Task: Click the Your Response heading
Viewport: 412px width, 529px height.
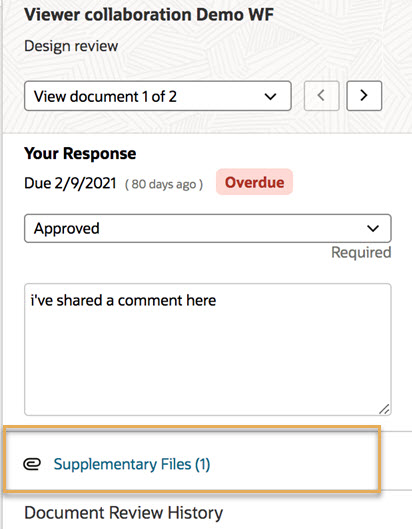Action: 80,154
